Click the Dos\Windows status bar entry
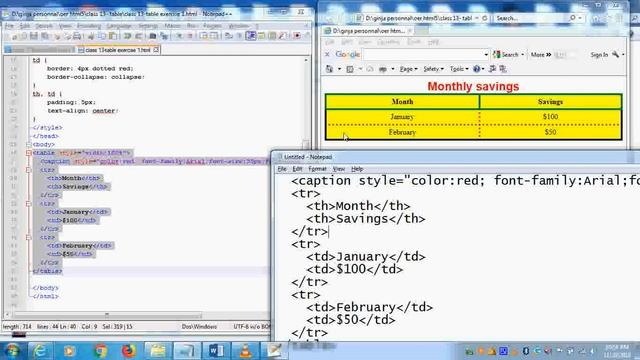The height and width of the screenshot is (360, 640). tap(199, 327)
